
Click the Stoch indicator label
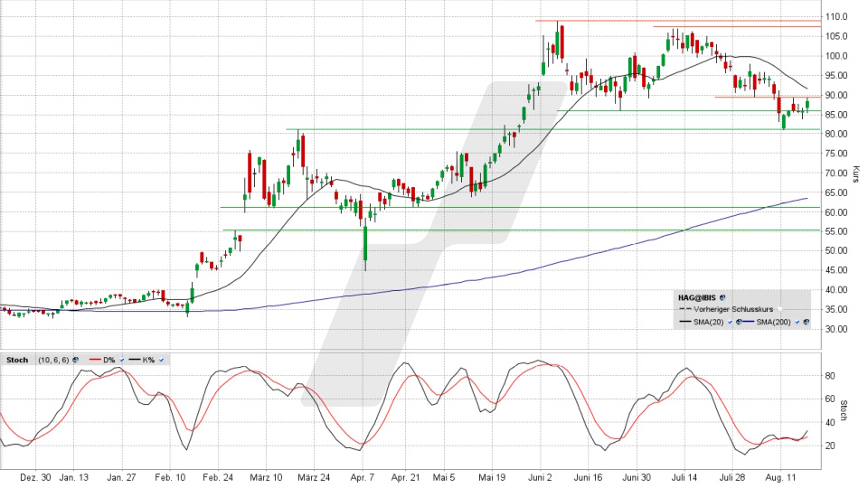[x=17, y=360]
